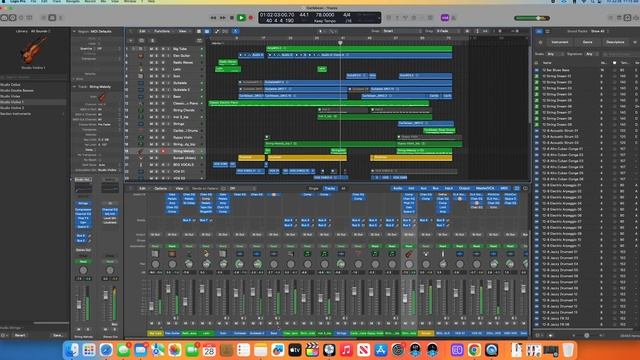Click the red Record button in transport
640x360 pixels.
point(251,18)
